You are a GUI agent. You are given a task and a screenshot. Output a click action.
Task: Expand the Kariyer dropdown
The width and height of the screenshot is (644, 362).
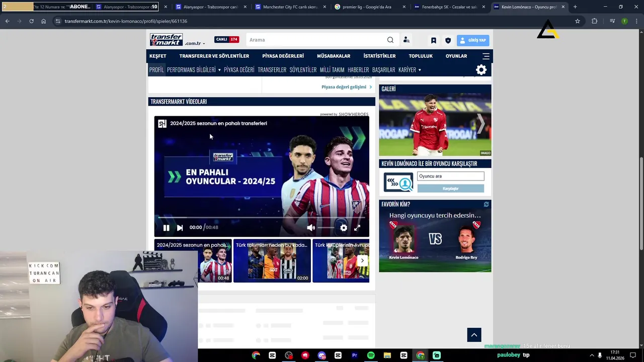point(410,70)
